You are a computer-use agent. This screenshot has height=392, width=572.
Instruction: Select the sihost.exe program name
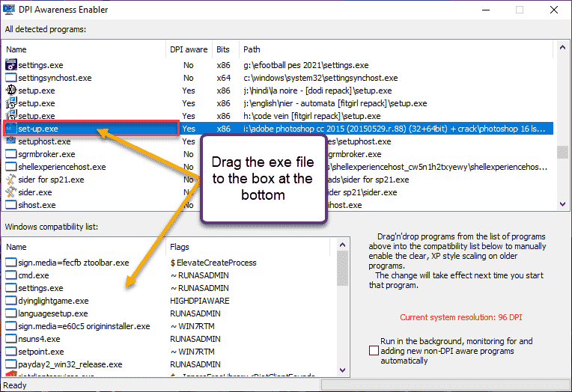tap(37, 205)
